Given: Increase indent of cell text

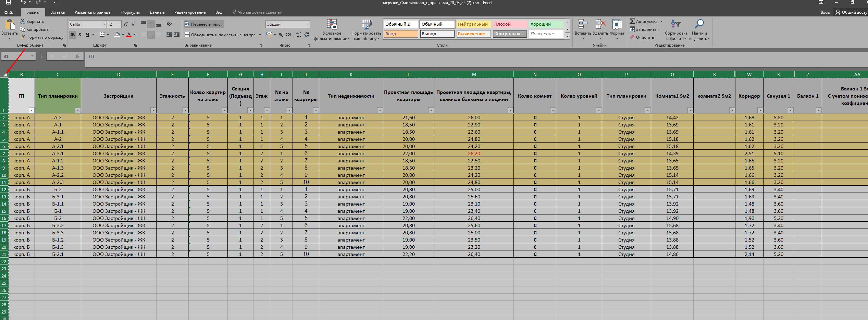Looking at the screenshot, I should 177,35.
